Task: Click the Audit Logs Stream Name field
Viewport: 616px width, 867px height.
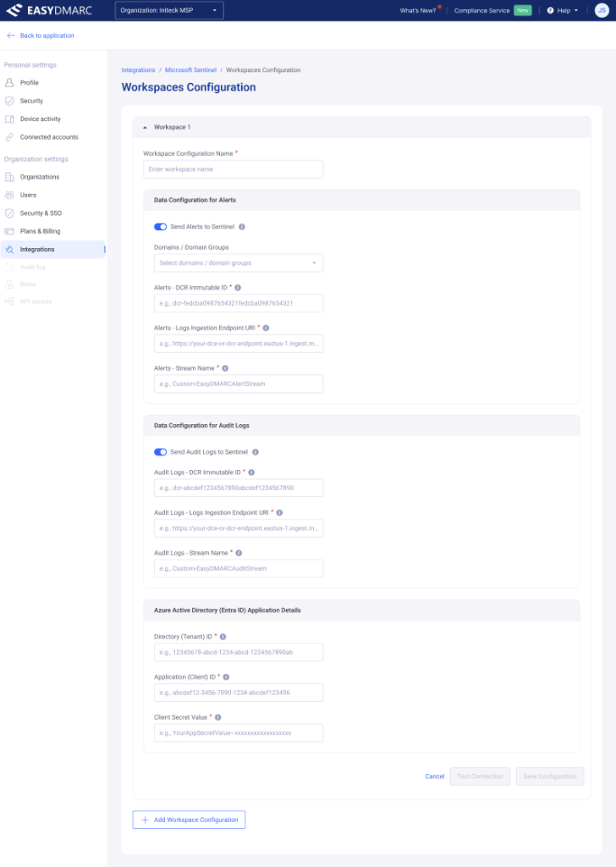Action: pyautogui.click(x=239, y=568)
